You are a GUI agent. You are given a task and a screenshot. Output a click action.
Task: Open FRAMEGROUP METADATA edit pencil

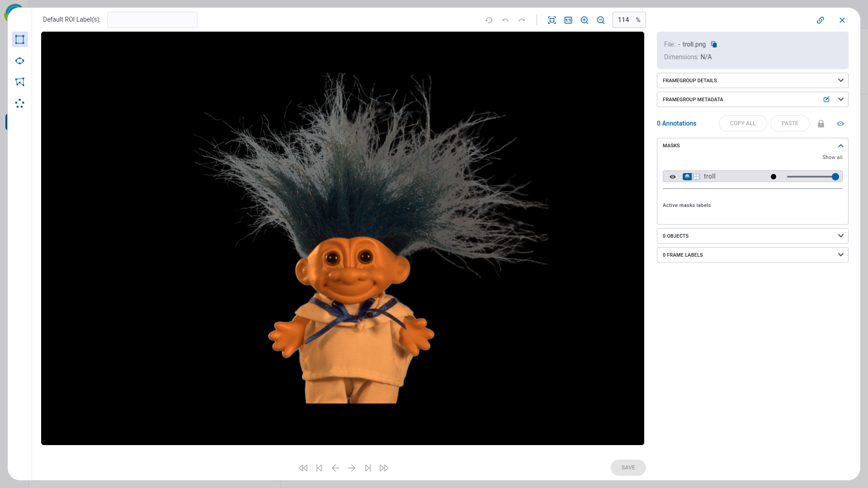(826, 99)
